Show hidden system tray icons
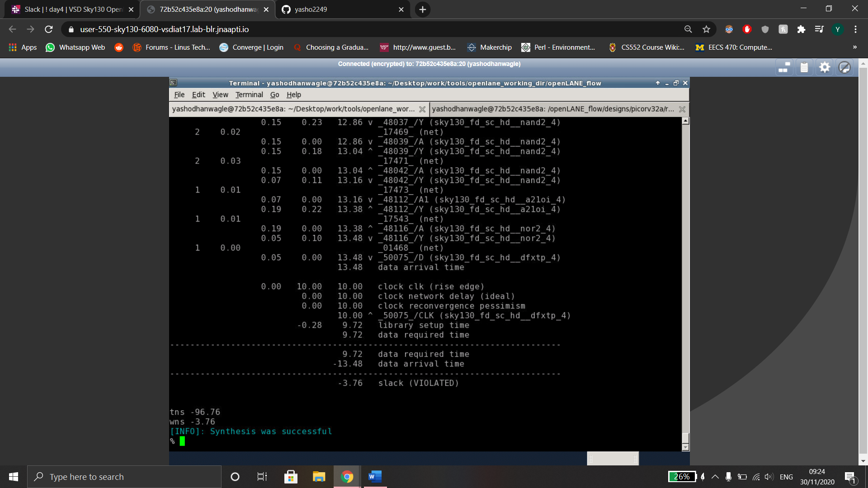Screen dimensions: 868x488 point(715,477)
